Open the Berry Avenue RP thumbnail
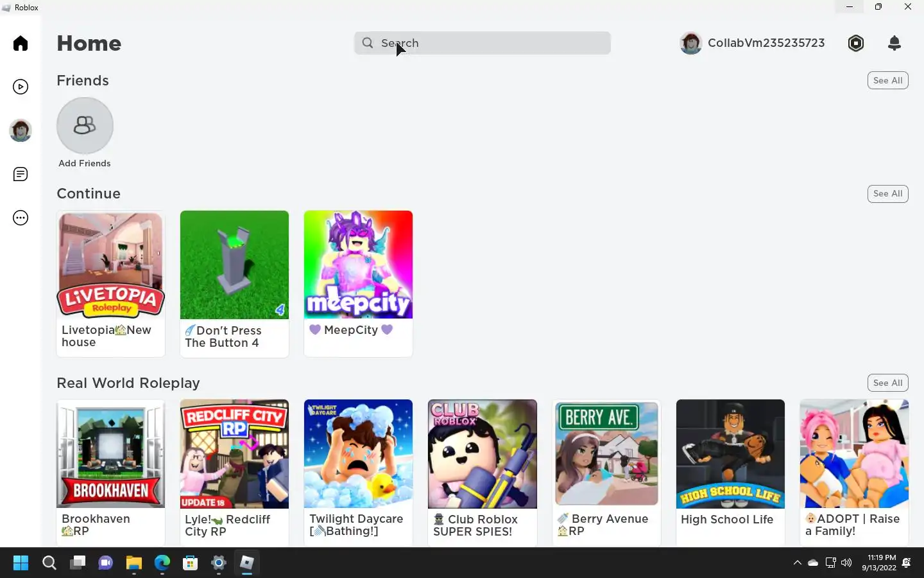Image resolution: width=924 pixels, height=578 pixels. 606,453
